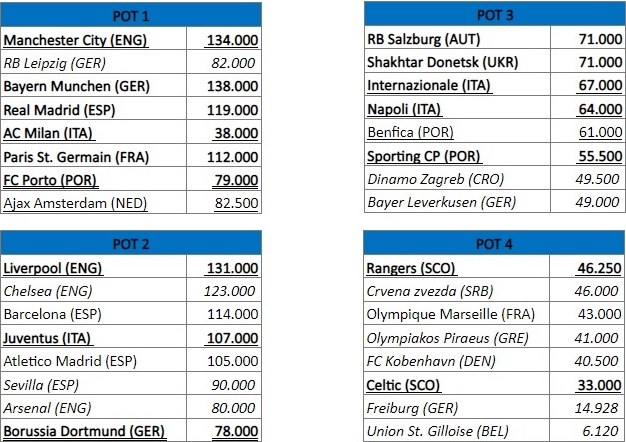Click the POT 3 header
This screenshot has width=626, height=442.
[x=495, y=14]
